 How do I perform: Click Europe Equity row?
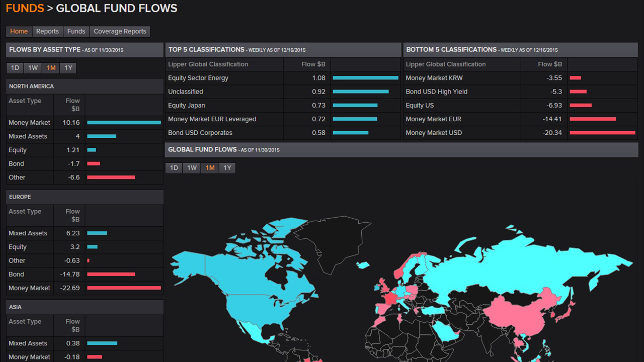[x=85, y=247]
